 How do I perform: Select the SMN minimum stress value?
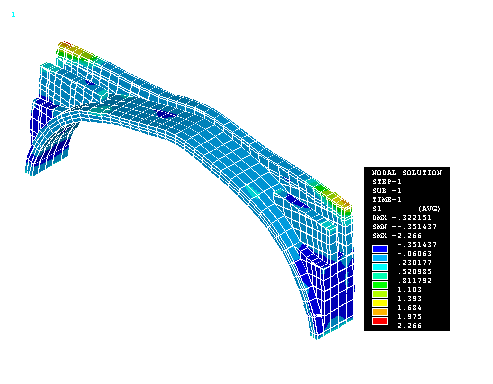pos(404,227)
